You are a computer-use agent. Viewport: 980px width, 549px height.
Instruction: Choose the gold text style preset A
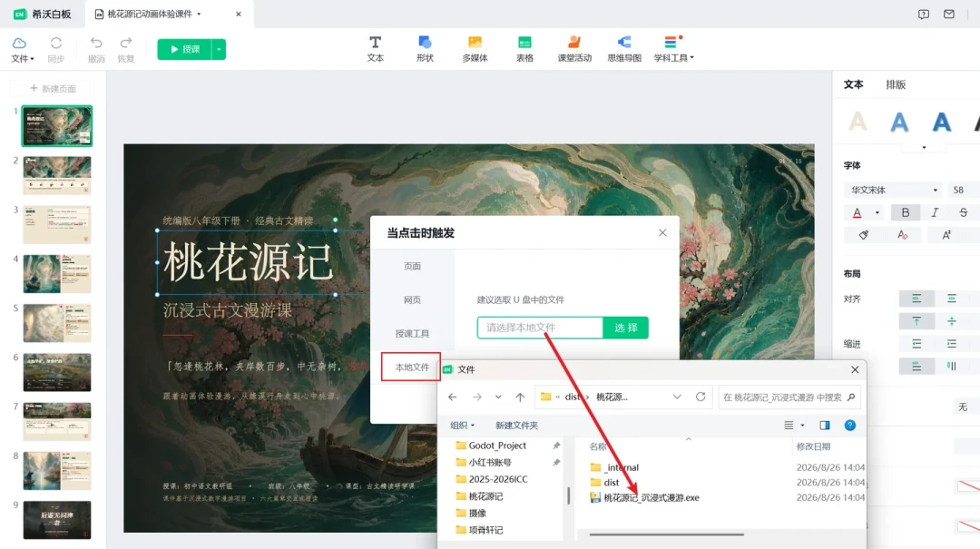(857, 122)
